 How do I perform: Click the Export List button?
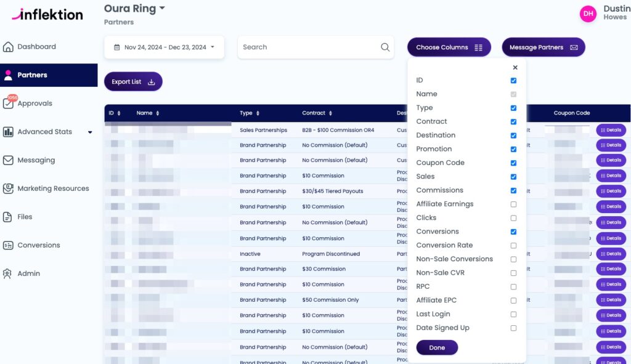pyautogui.click(x=133, y=82)
